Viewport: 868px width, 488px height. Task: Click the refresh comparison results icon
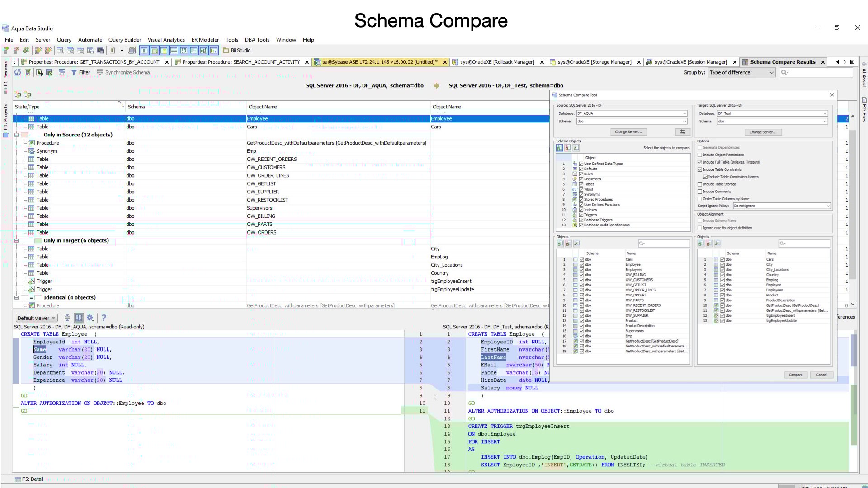pos(18,72)
